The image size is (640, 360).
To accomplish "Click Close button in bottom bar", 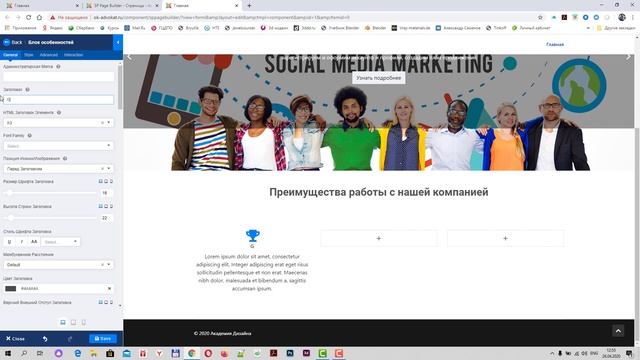I will pyautogui.click(x=15, y=339).
